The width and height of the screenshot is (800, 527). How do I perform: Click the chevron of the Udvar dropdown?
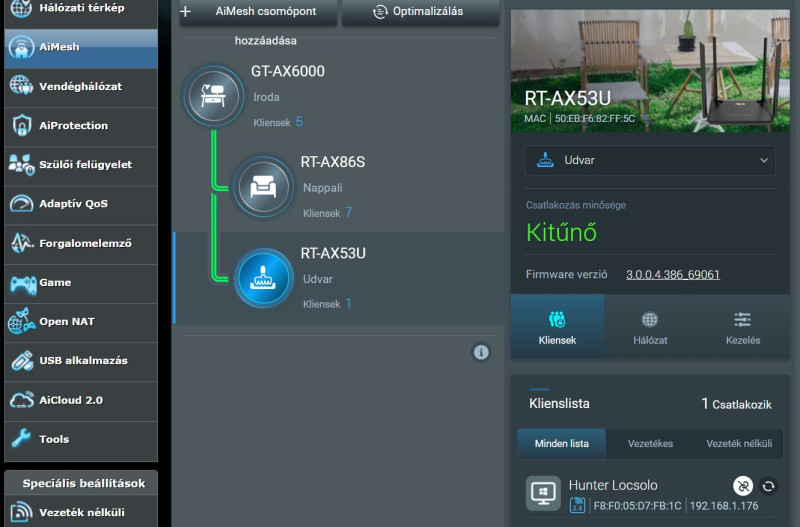click(764, 160)
